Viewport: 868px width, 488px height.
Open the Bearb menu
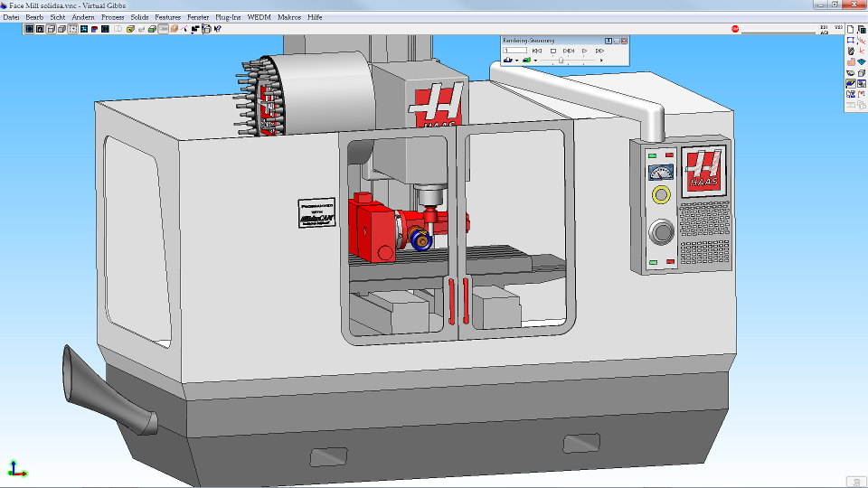pyautogui.click(x=34, y=17)
